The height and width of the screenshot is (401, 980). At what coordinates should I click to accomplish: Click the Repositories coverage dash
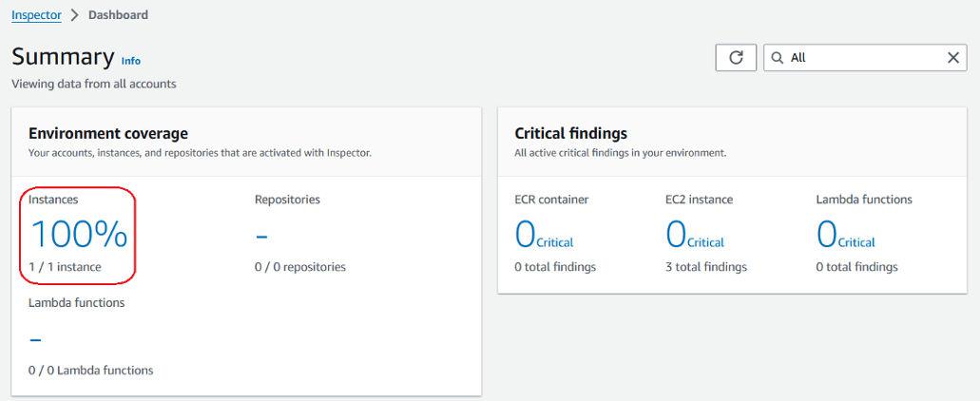[261, 236]
